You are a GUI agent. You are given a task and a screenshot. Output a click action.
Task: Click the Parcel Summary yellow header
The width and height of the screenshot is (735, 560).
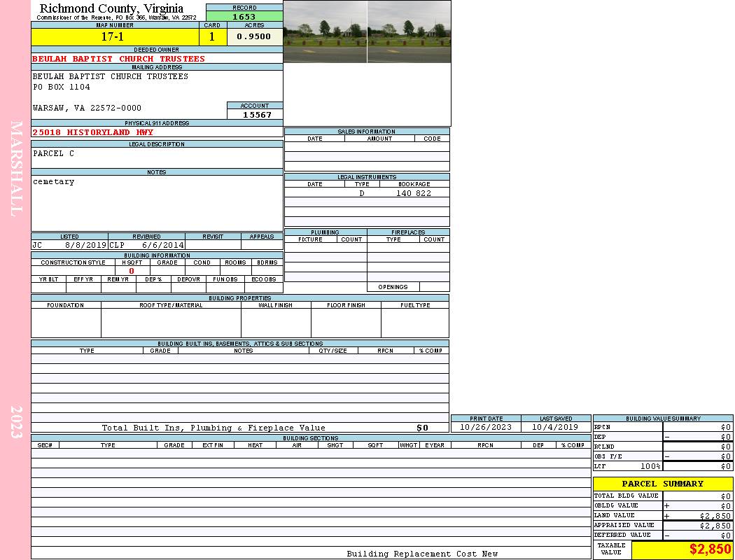click(662, 484)
